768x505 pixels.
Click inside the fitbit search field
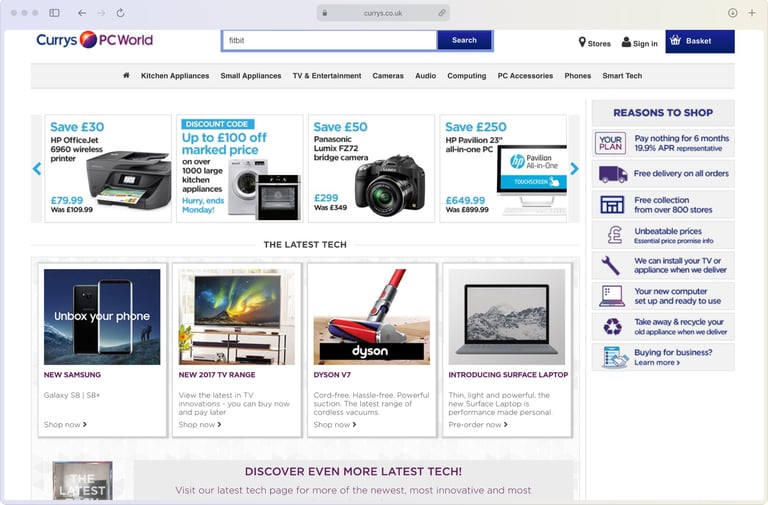329,41
